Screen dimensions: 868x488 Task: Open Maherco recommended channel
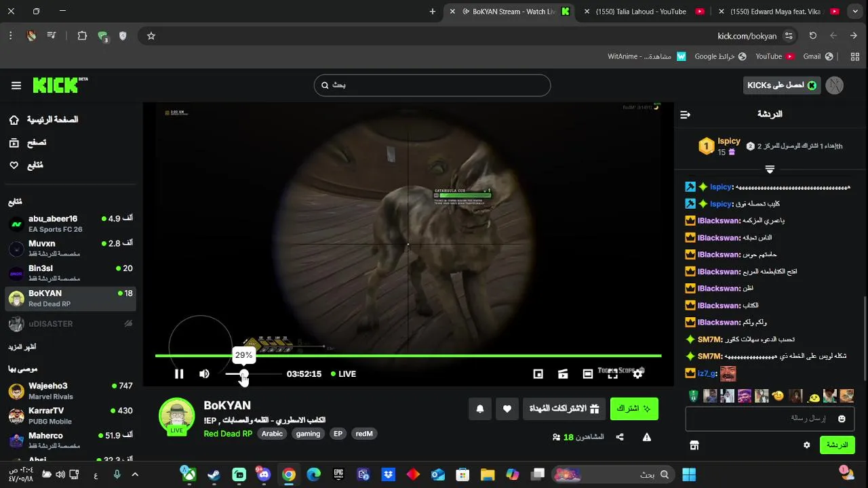pyautogui.click(x=71, y=441)
